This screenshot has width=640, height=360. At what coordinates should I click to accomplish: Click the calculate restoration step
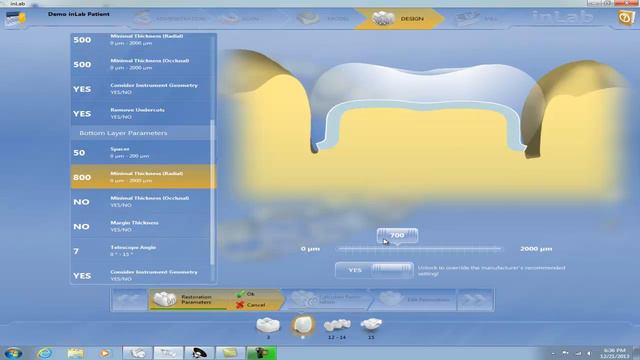coord(327,300)
